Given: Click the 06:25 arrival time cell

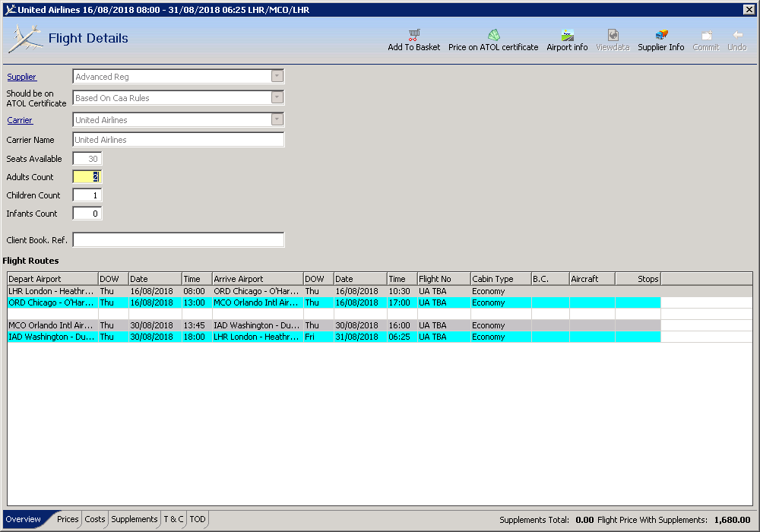Looking at the screenshot, I should coord(402,337).
